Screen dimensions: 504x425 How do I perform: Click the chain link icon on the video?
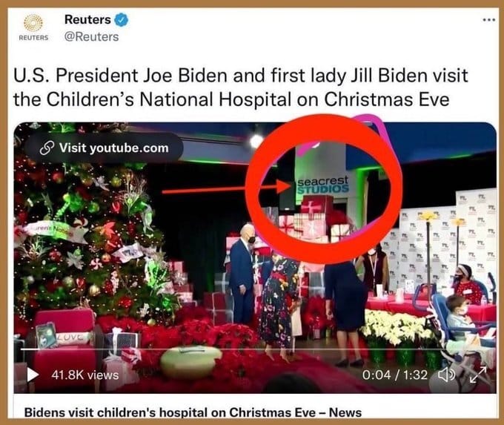click(46, 148)
